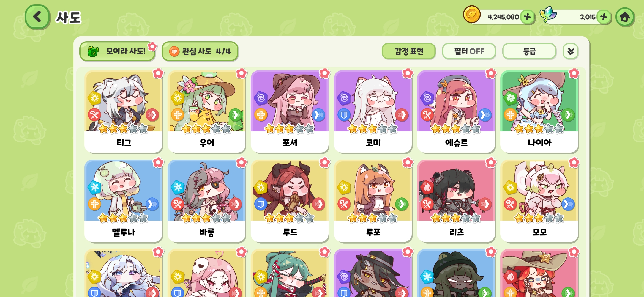Toggle favorite flower on 리츠 card

click(491, 163)
